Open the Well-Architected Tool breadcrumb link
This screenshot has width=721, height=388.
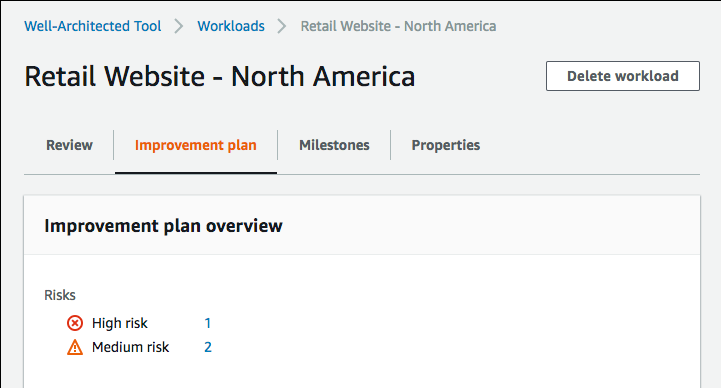pyautogui.click(x=93, y=26)
